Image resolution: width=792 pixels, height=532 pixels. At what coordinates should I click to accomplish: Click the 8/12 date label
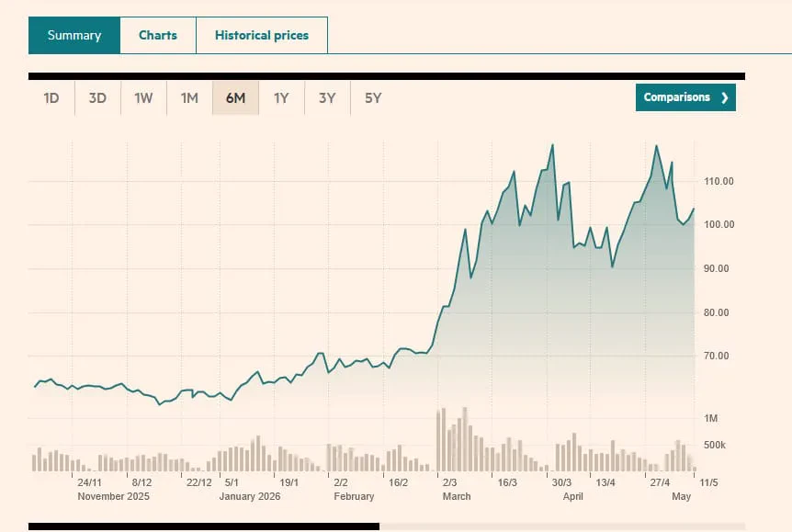click(141, 482)
